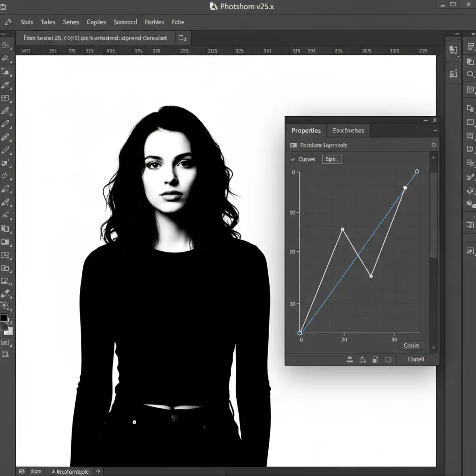Click the square icon in the Properties panel footer
The image size is (476, 476).
[388, 359]
